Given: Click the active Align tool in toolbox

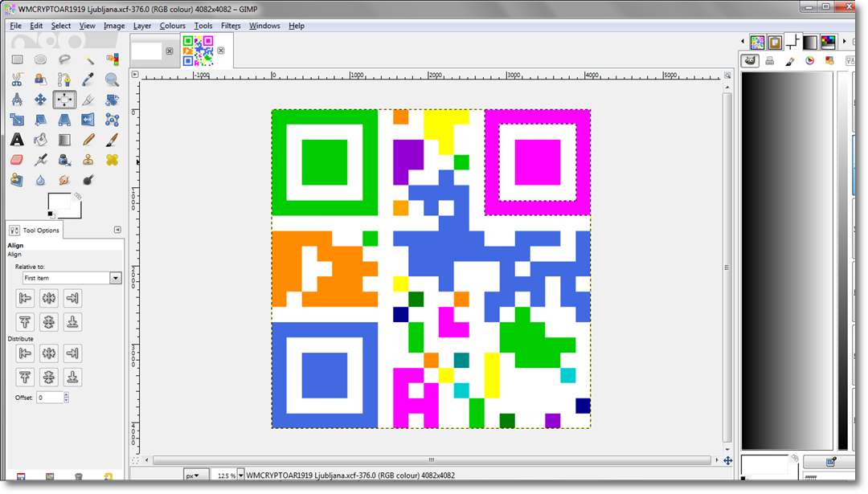Looking at the screenshot, I should (64, 100).
